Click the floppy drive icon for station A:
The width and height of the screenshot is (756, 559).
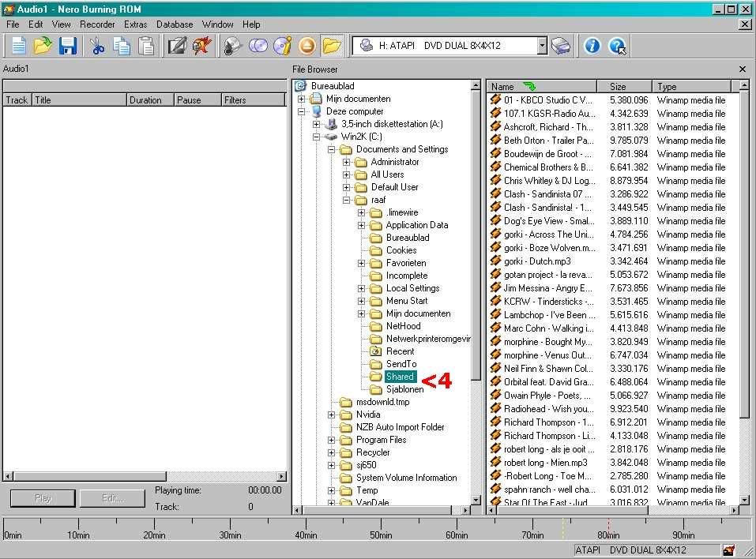pyautogui.click(x=331, y=124)
